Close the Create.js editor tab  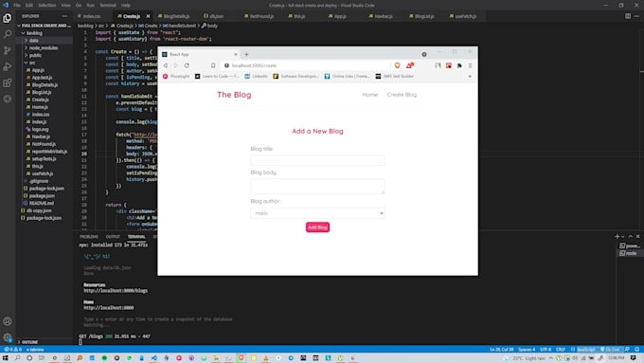click(148, 16)
